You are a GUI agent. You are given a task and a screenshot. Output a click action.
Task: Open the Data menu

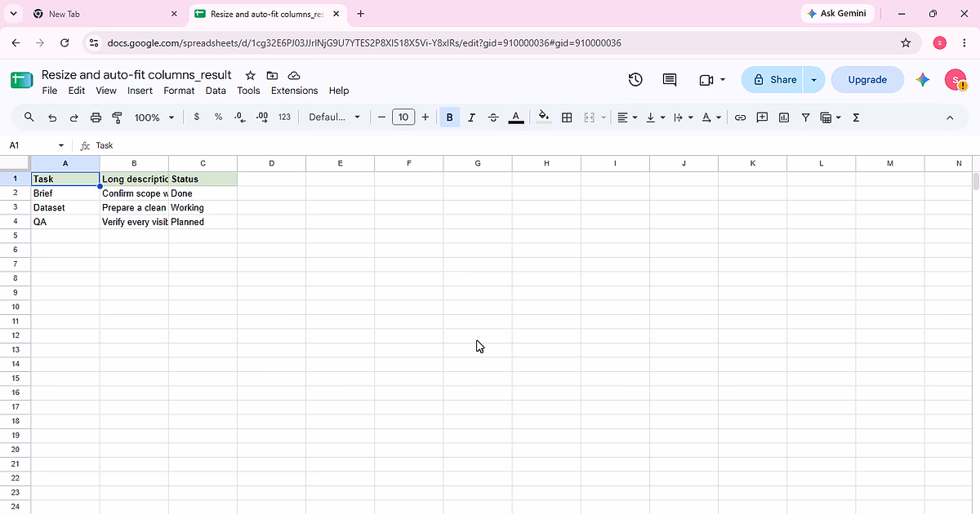click(x=216, y=91)
